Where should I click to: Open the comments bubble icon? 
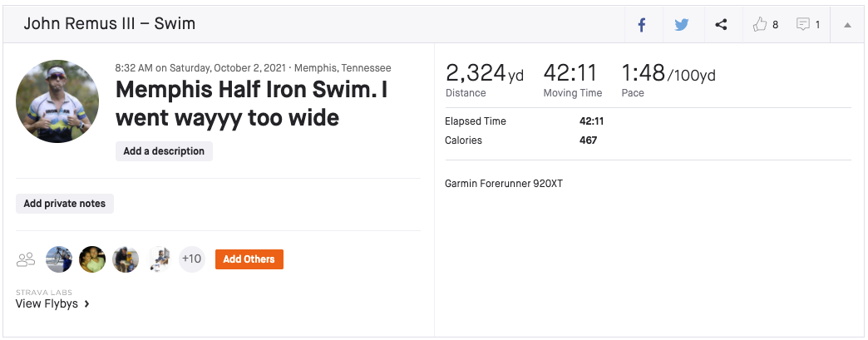[x=803, y=25]
